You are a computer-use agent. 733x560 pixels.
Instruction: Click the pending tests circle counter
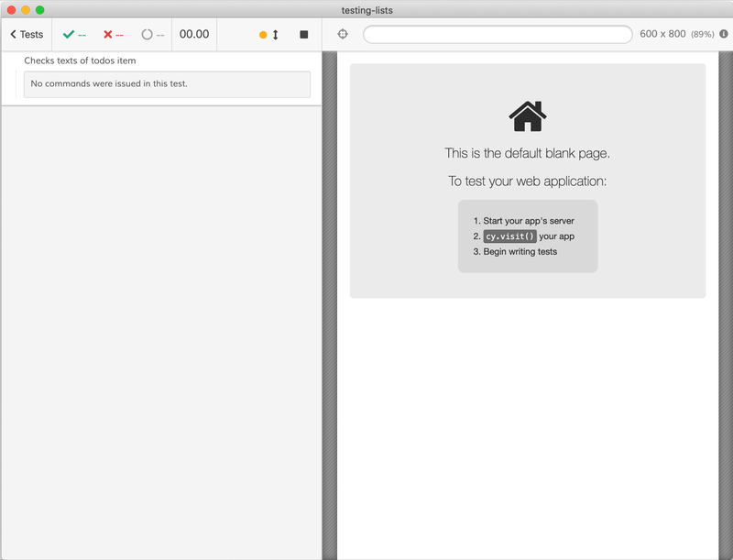click(x=153, y=35)
